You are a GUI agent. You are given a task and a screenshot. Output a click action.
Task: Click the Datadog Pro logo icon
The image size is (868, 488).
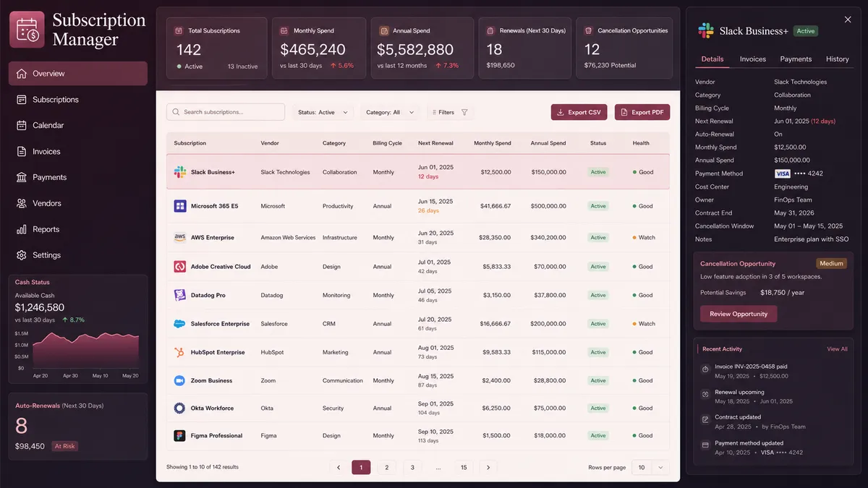pos(180,295)
